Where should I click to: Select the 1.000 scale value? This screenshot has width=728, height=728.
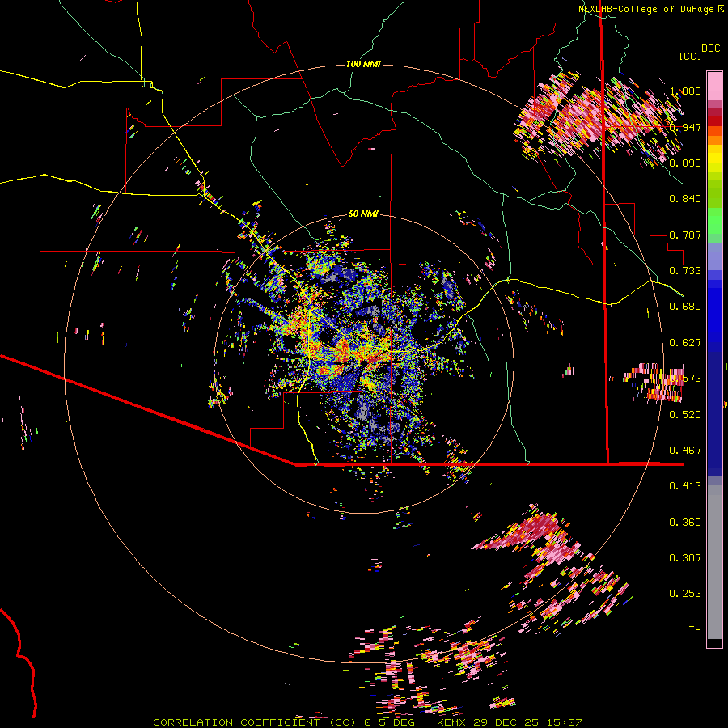tap(685, 91)
